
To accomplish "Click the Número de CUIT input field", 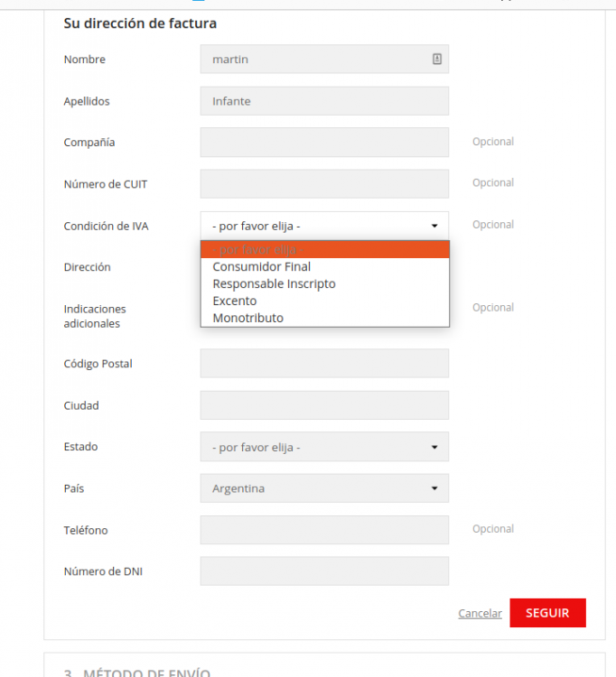I will click(x=324, y=184).
